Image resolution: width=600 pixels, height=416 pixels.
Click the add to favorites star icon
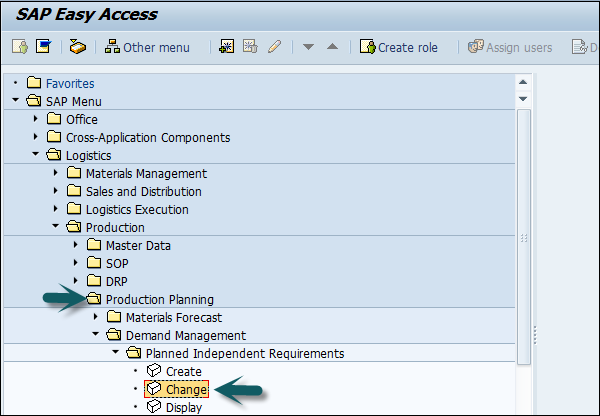click(227, 47)
